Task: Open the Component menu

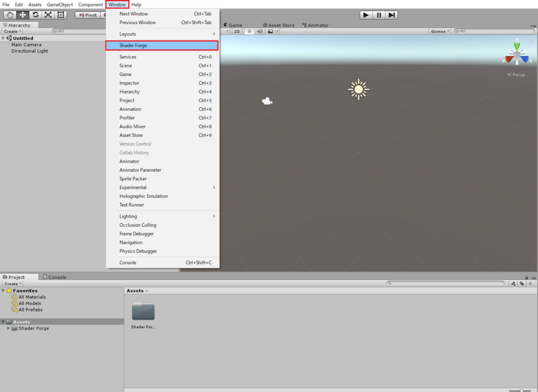Action: pyautogui.click(x=90, y=4)
